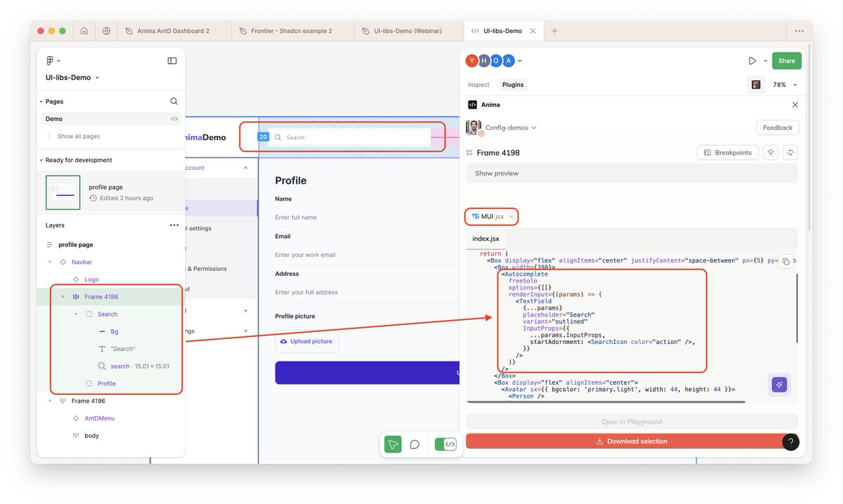843x504 pixels.
Task: Click the dev mode icon on Demo page
Action: 174,119
